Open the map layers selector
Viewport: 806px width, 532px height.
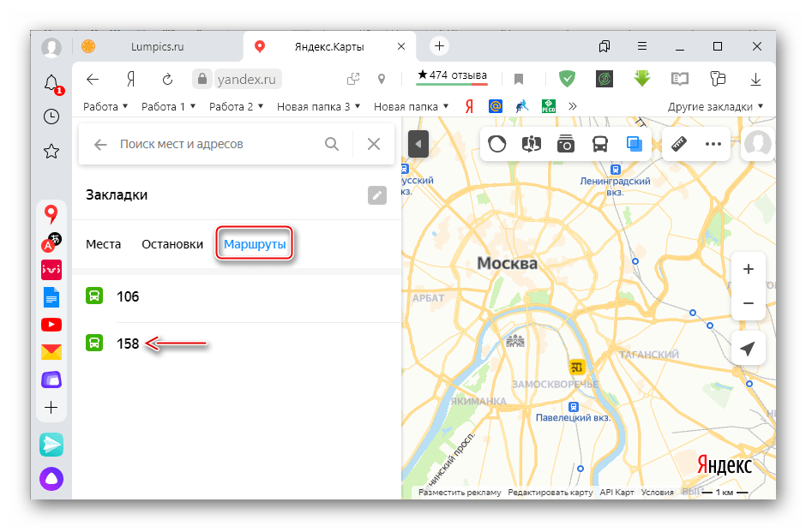pyautogui.click(x=635, y=144)
